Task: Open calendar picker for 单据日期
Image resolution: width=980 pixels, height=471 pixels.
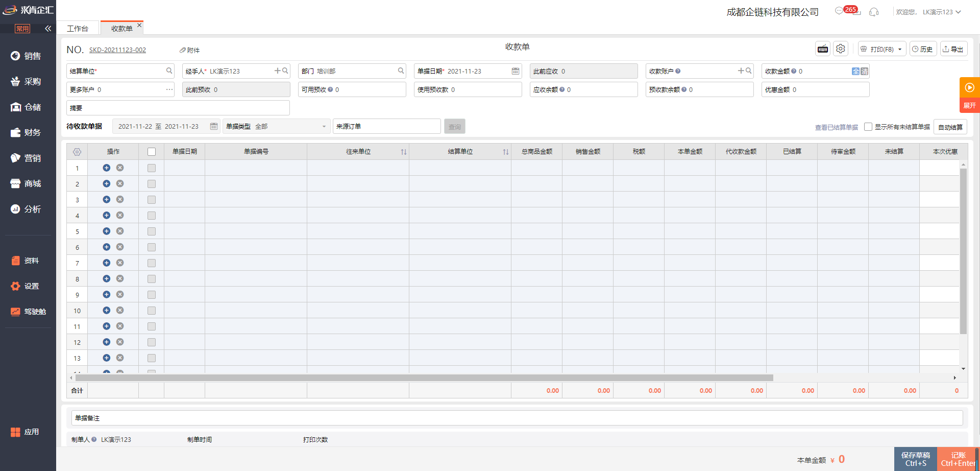Action: click(516, 71)
